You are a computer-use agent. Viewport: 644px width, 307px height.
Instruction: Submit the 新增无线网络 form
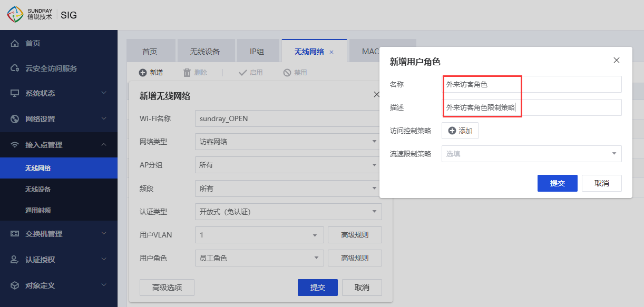coord(318,288)
